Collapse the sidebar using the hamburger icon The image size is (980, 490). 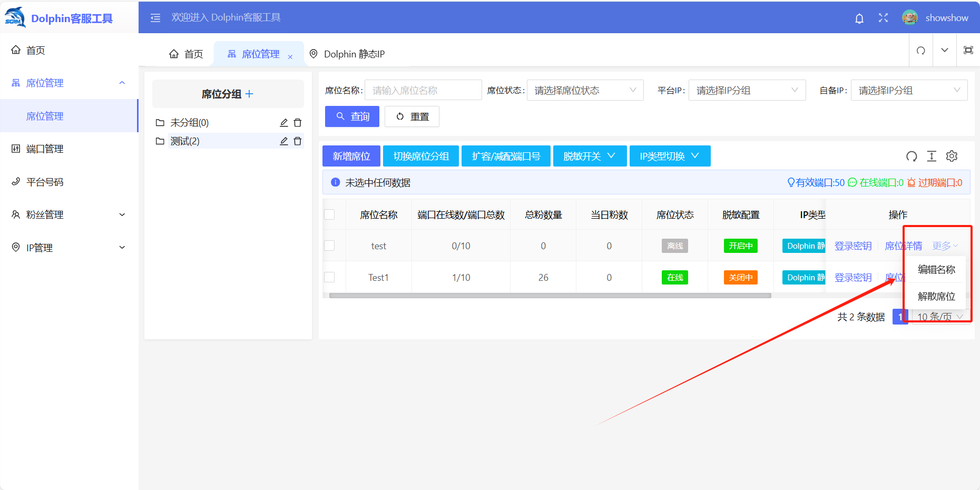[155, 18]
